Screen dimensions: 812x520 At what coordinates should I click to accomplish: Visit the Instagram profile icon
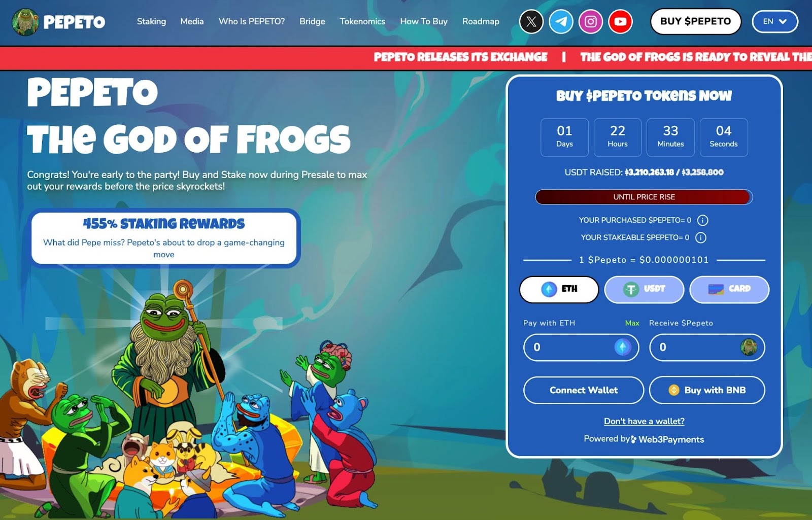(591, 22)
